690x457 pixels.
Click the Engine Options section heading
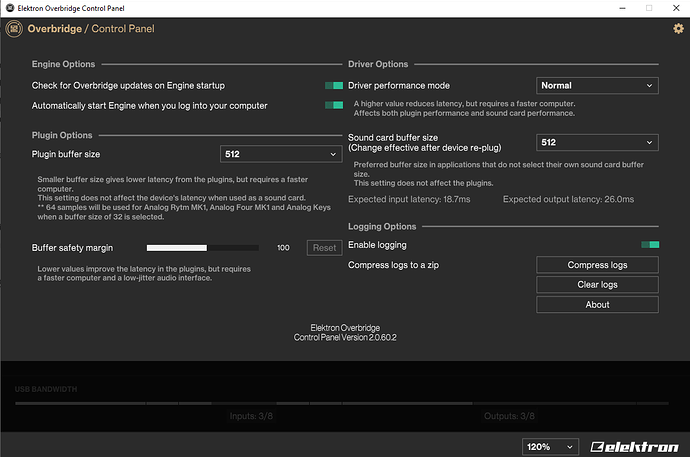(63, 64)
